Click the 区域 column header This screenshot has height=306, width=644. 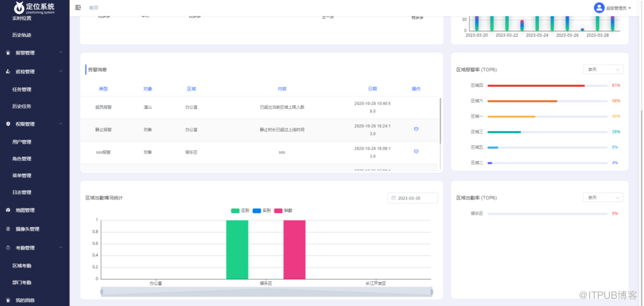click(191, 89)
